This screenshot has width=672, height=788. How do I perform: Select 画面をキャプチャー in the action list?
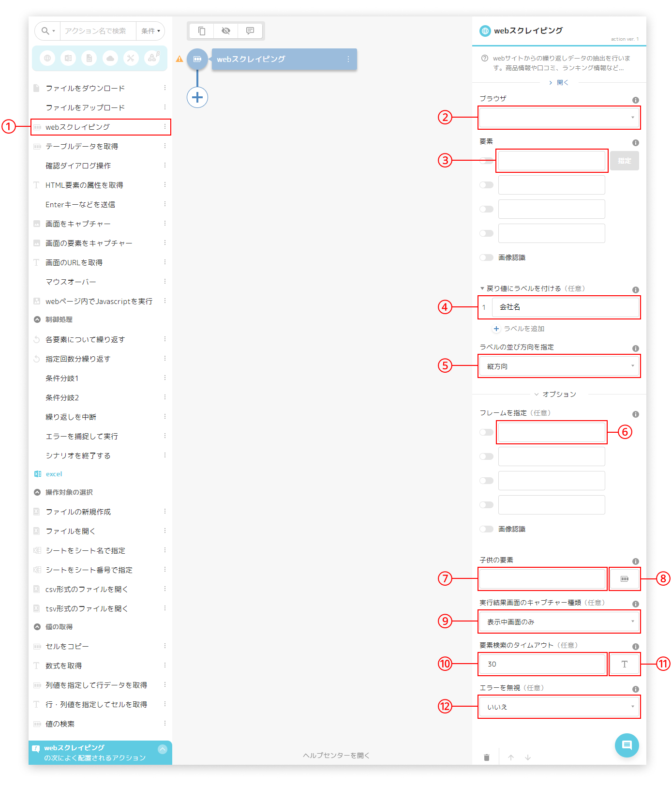(78, 224)
